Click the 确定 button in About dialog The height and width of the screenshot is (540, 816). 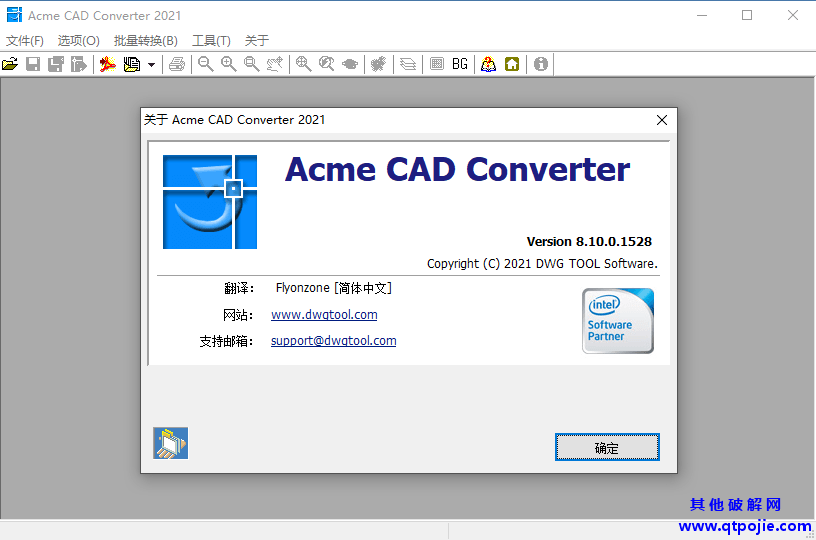[x=607, y=447]
